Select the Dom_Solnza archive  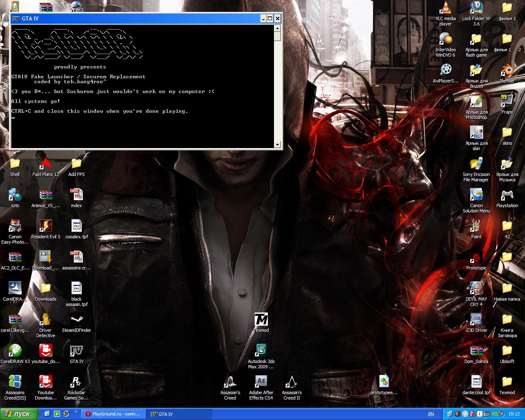(476, 354)
